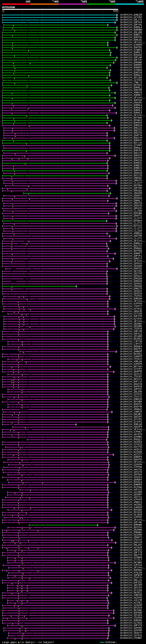This screenshot has height=644, width=146.
Task: Select hit UniRef100_B9NFC7
Action: pos(131,35)
